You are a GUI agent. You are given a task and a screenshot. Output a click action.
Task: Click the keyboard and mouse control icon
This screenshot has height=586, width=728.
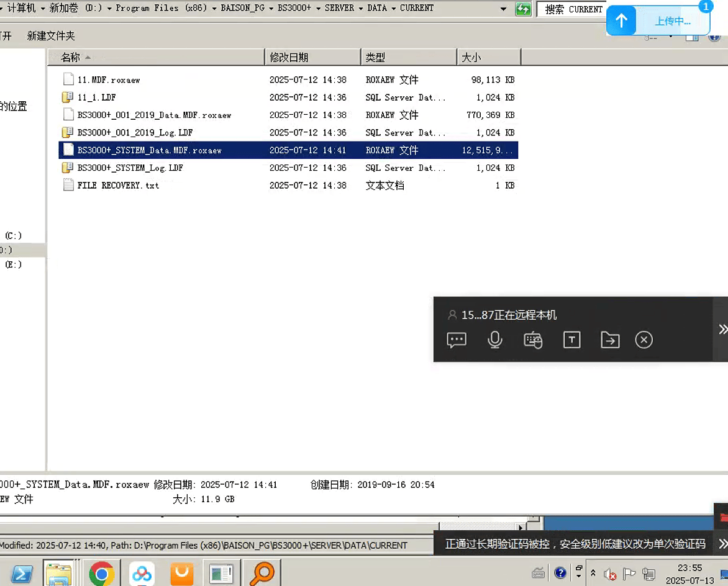tap(533, 340)
